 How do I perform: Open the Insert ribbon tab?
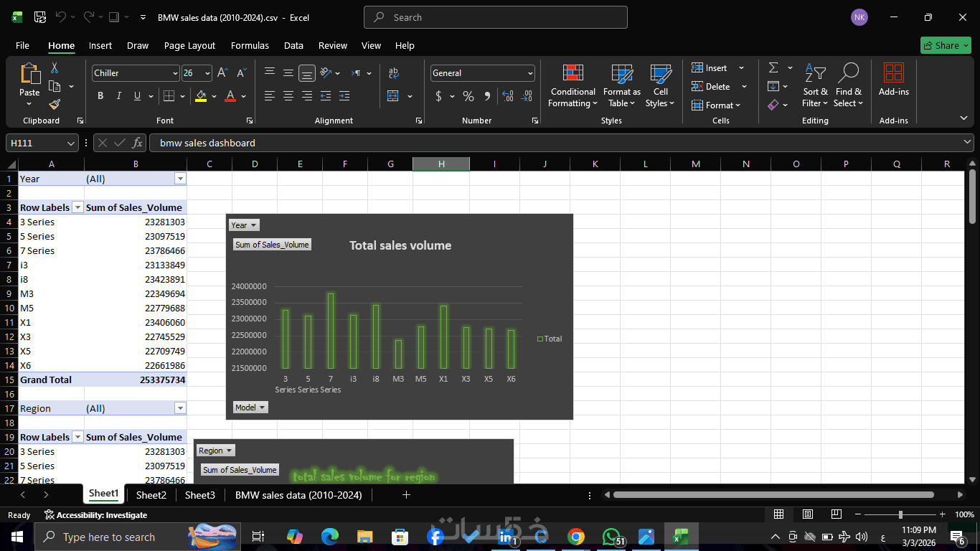click(x=100, y=45)
